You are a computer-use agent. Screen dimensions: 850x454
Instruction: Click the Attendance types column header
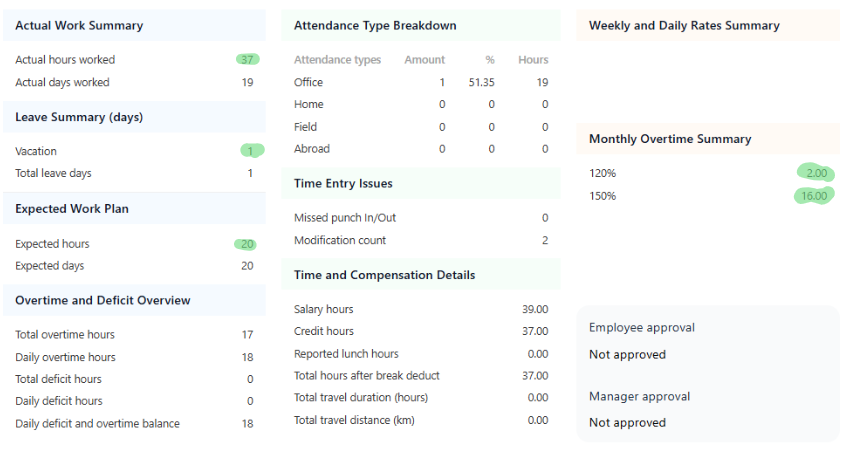(337, 60)
